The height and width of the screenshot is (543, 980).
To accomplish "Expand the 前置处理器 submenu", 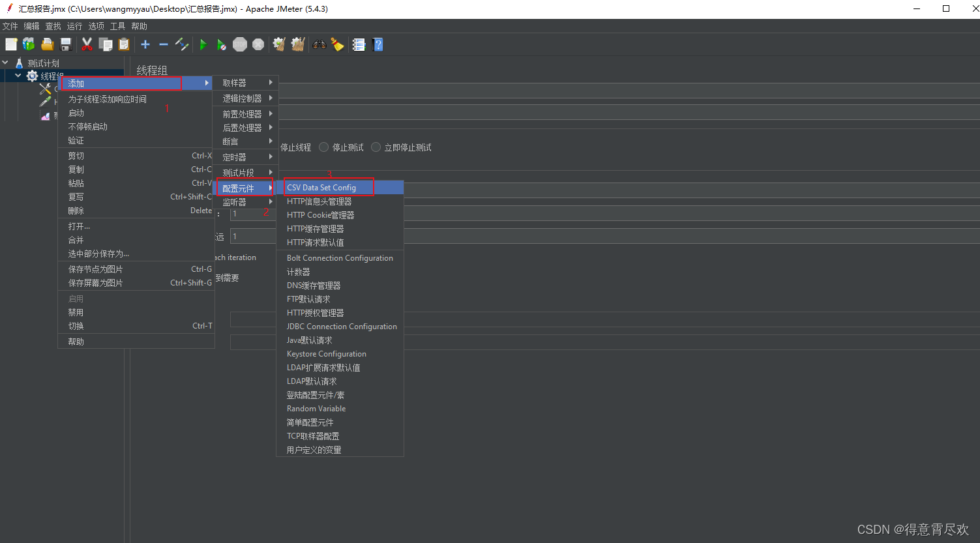I will pos(246,114).
